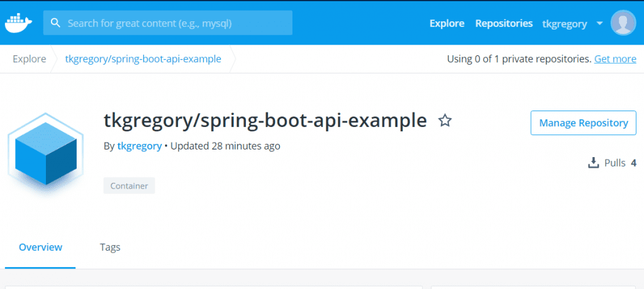Viewport: 644px width, 289px height.
Task: Click the Explore breadcrumb
Action: [30, 59]
